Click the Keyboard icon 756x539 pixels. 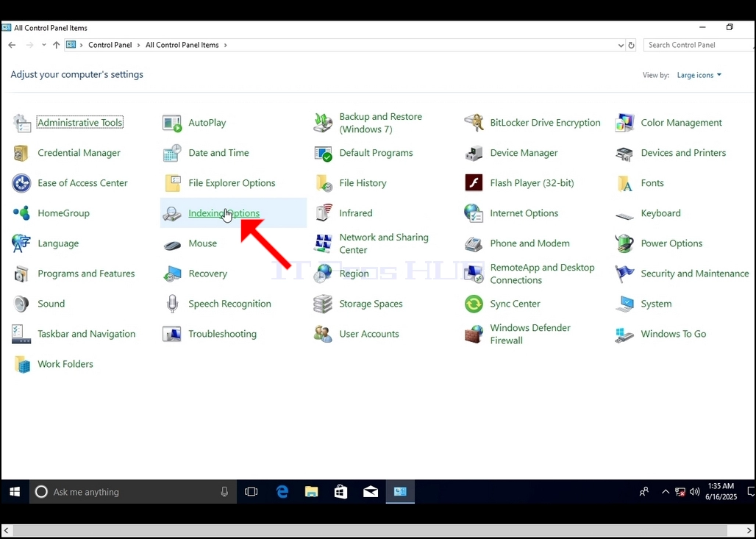tap(625, 216)
